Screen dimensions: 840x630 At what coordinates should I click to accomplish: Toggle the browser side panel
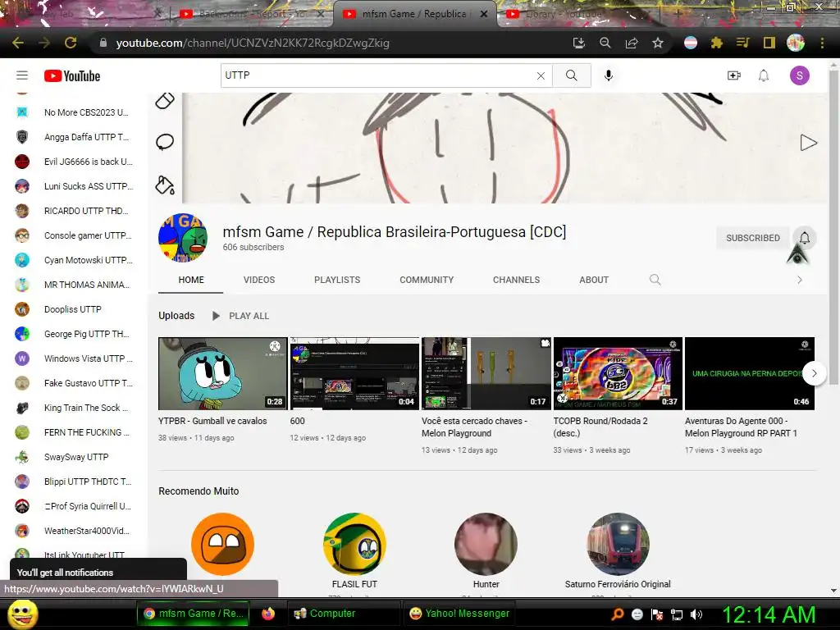click(769, 43)
